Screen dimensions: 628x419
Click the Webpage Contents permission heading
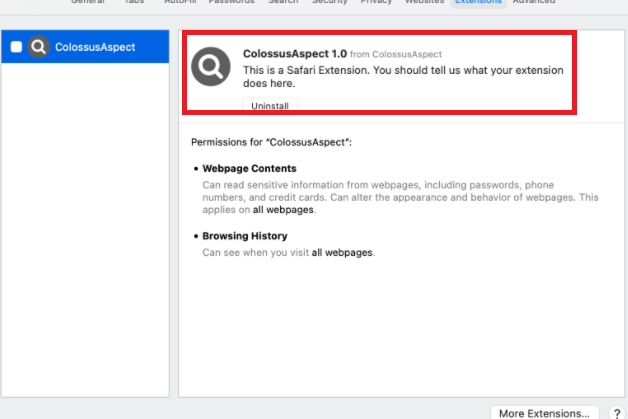tap(249, 168)
